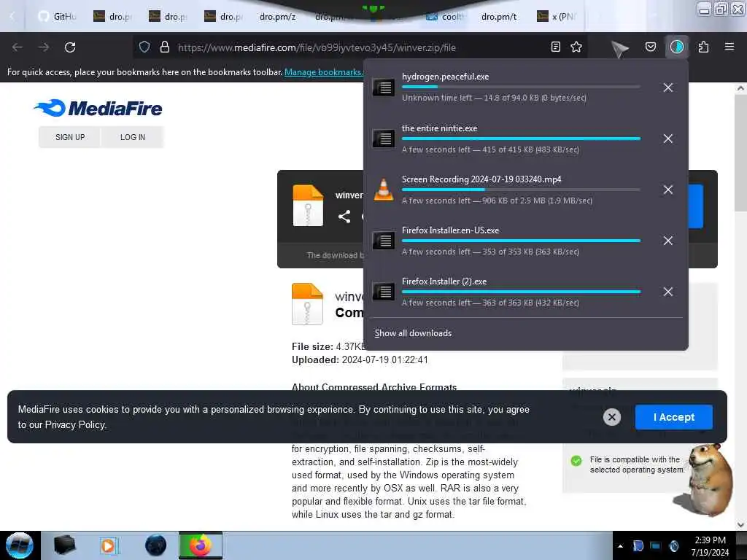The width and height of the screenshot is (747, 560).
Task: Cancel the entire nintie.exe download
Action: click(x=668, y=139)
